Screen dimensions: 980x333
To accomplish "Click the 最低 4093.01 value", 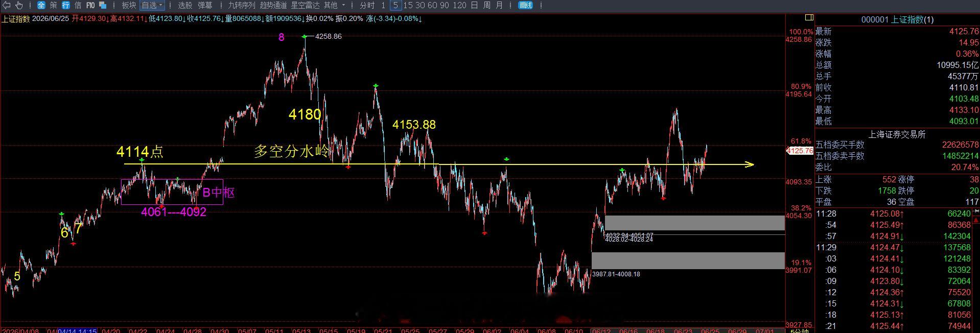I will [964, 121].
